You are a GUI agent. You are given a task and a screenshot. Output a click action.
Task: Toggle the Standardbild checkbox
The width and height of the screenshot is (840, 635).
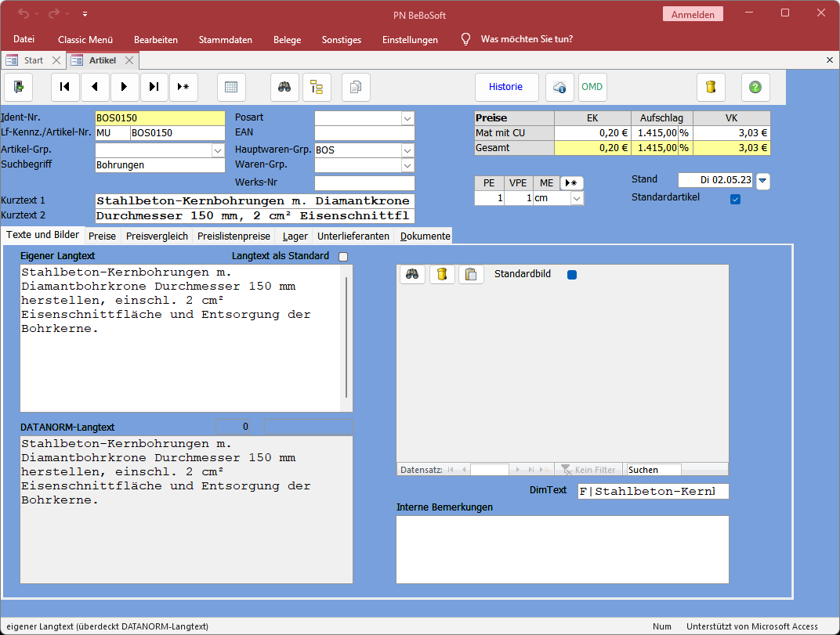pyautogui.click(x=572, y=275)
